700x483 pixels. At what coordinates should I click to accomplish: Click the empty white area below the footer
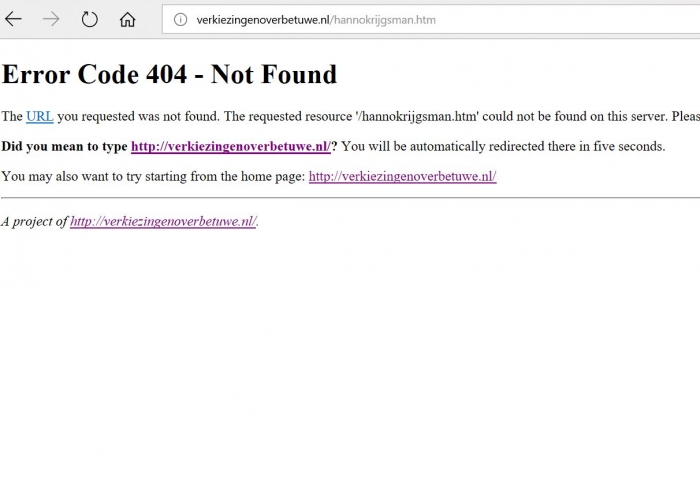pyautogui.click(x=350, y=353)
